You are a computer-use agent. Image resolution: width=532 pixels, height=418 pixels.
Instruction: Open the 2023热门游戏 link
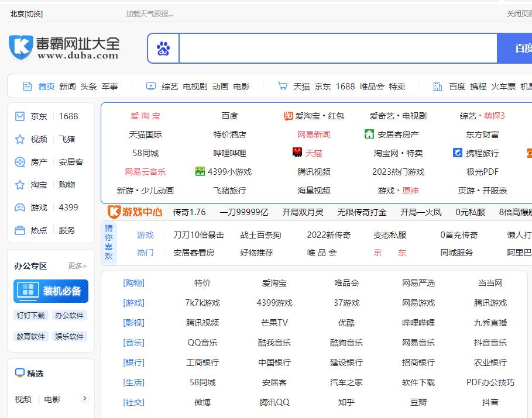(x=399, y=172)
